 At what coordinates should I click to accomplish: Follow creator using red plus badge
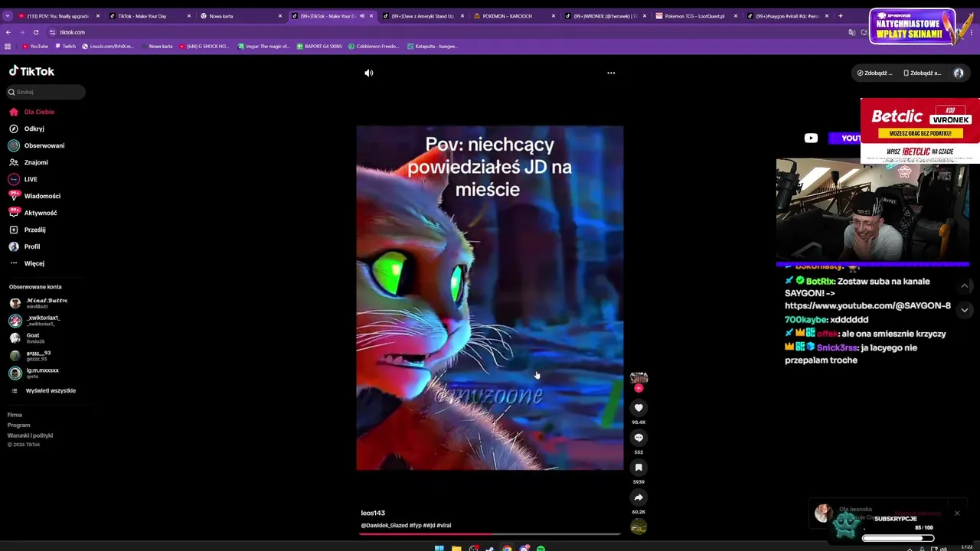click(x=639, y=388)
